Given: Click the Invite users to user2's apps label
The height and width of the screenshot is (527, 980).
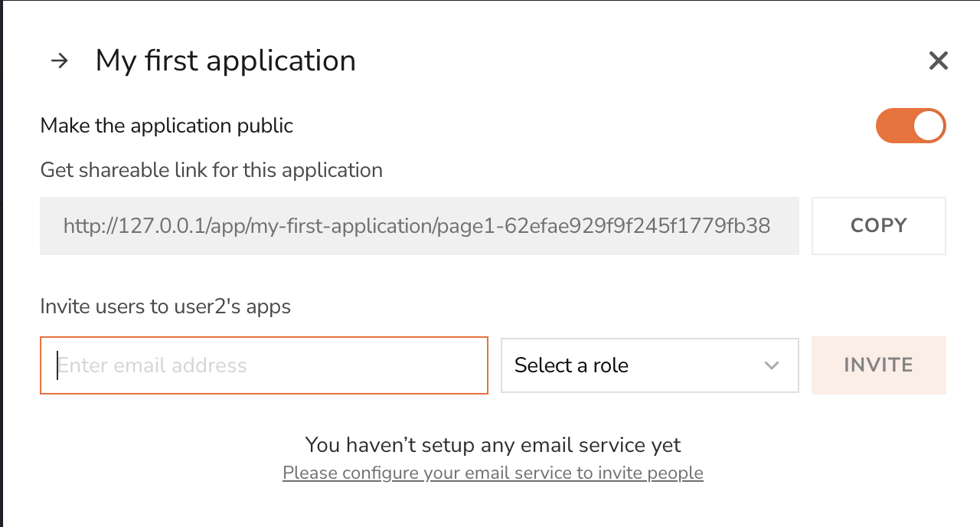Looking at the screenshot, I should click(165, 307).
